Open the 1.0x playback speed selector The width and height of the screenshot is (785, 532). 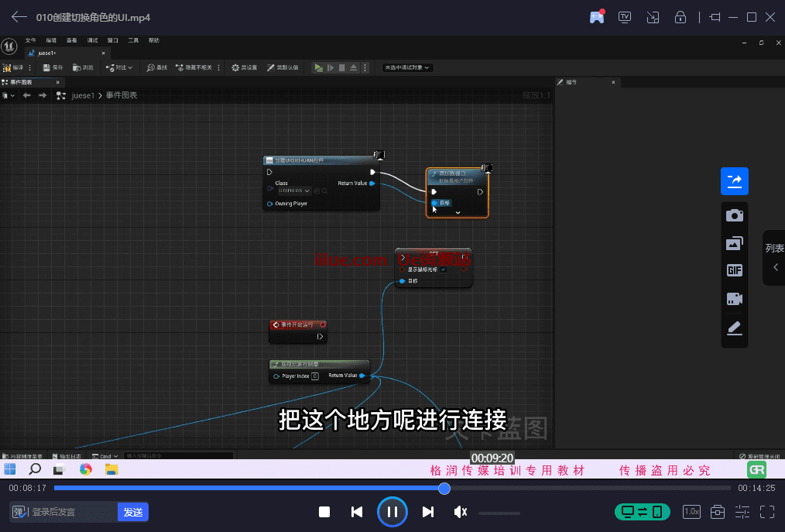[691, 511]
